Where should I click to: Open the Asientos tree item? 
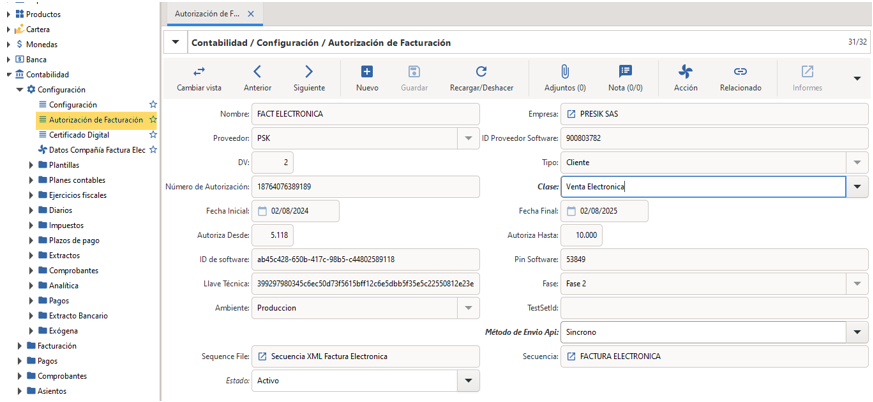tap(52, 391)
